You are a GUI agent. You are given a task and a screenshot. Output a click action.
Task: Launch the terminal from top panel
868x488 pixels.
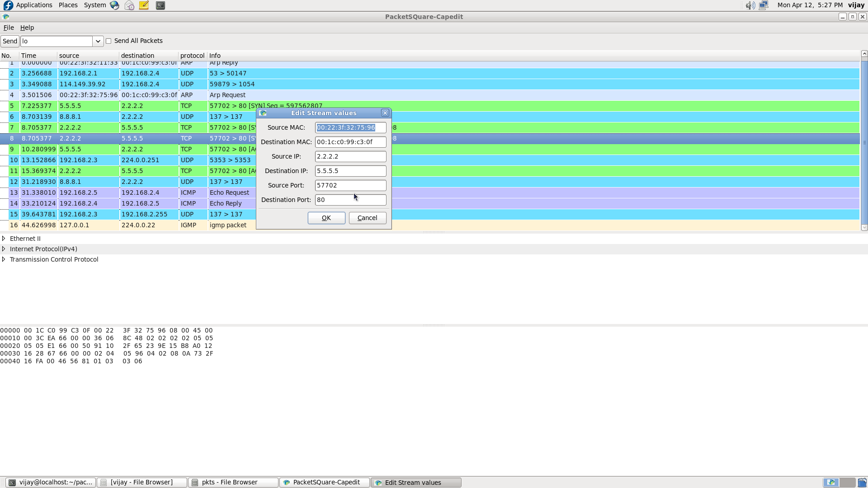(160, 5)
